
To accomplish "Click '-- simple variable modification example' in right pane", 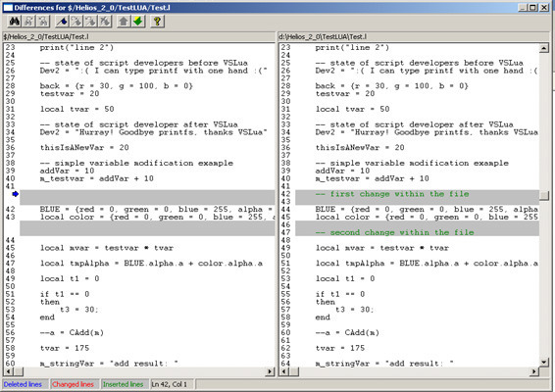I will [x=412, y=163].
